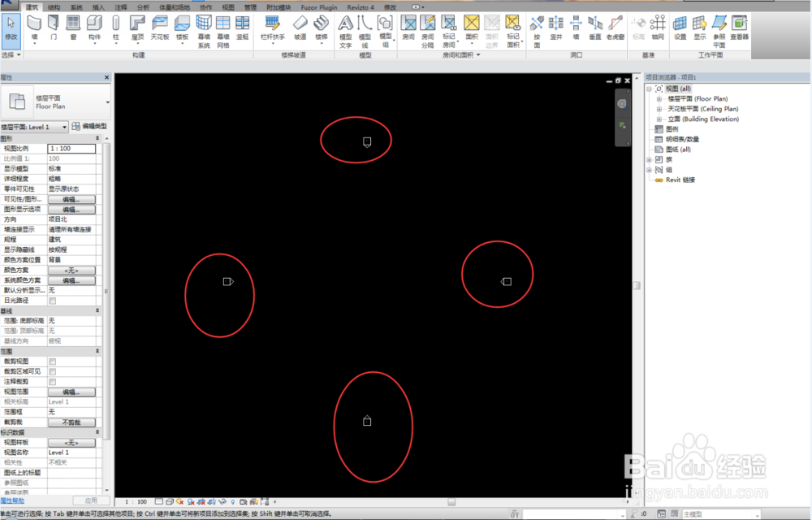
Task: Select the 屋顶 (Roof) tool
Action: pos(137,28)
